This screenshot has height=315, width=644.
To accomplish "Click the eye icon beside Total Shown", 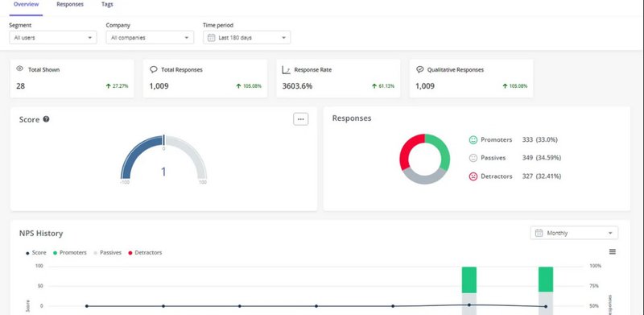I will (19, 68).
